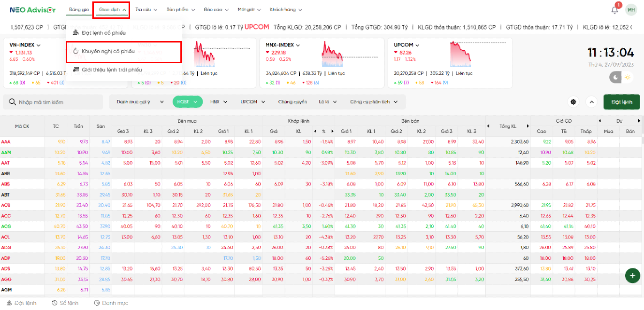Screen dimensions: 644x310
Task: Expand Công cụ phân tích dropdown
Action: pos(373,102)
